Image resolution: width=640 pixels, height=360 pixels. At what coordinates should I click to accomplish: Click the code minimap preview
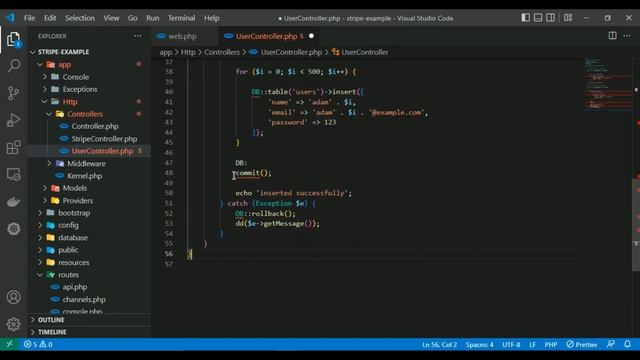608,84
